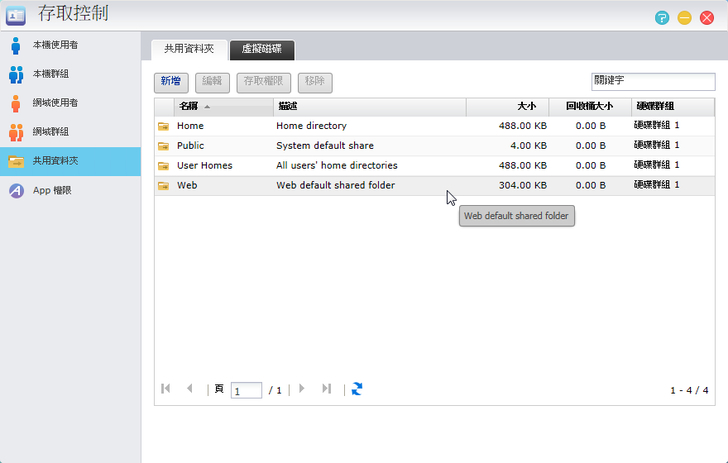This screenshot has height=463, width=728.
Task: Click the 本機使用者 user icon in sidebar
Action: [15, 45]
